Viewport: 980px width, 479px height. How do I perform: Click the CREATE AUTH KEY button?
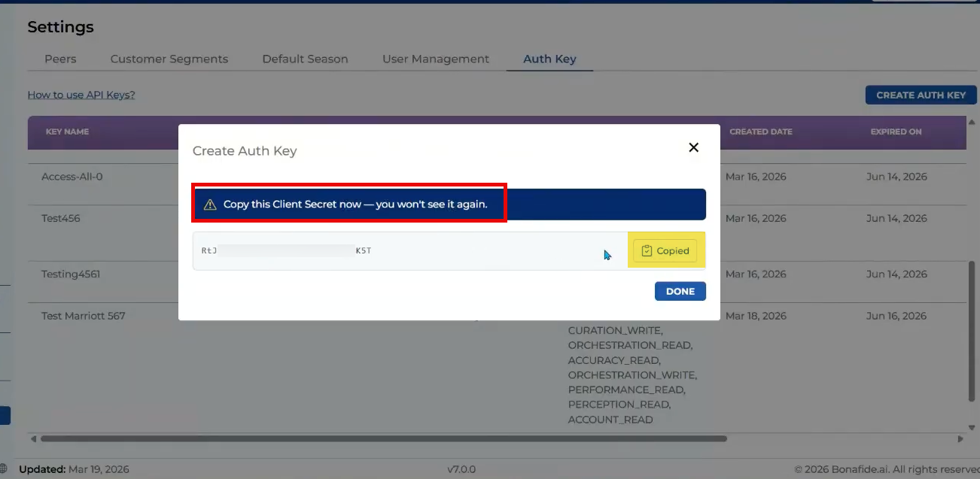pos(921,95)
